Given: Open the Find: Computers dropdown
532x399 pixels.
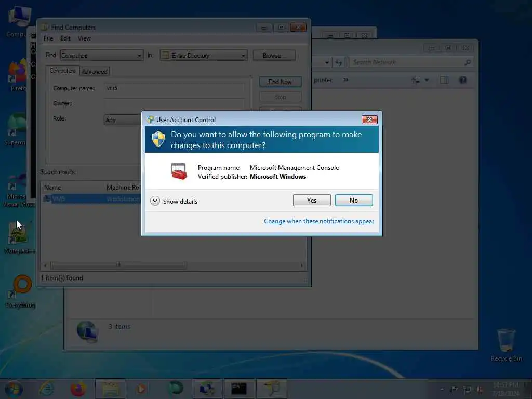Looking at the screenshot, I should coord(101,55).
